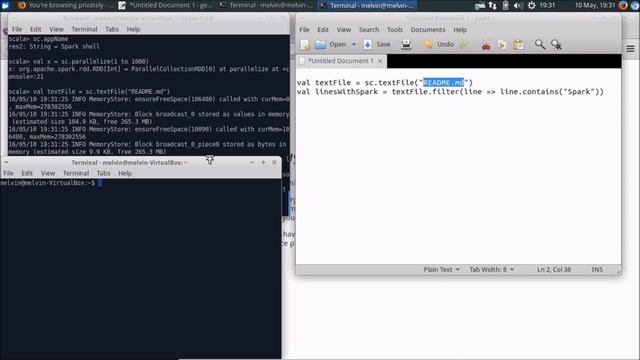Open Terminal menu in front terminal
This screenshot has width=640, height=360.
(76, 173)
